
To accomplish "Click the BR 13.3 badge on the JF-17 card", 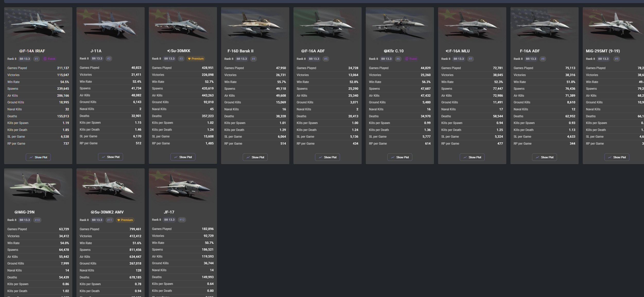I will click(x=169, y=220).
